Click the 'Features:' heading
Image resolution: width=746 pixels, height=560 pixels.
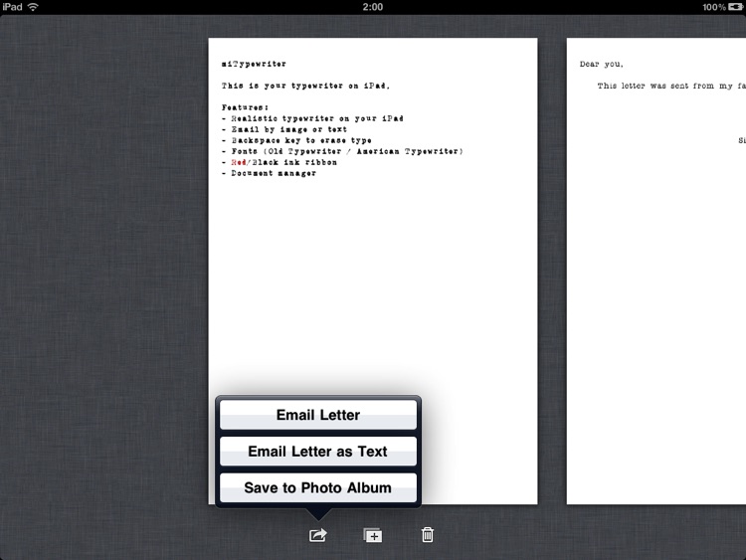point(245,107)
